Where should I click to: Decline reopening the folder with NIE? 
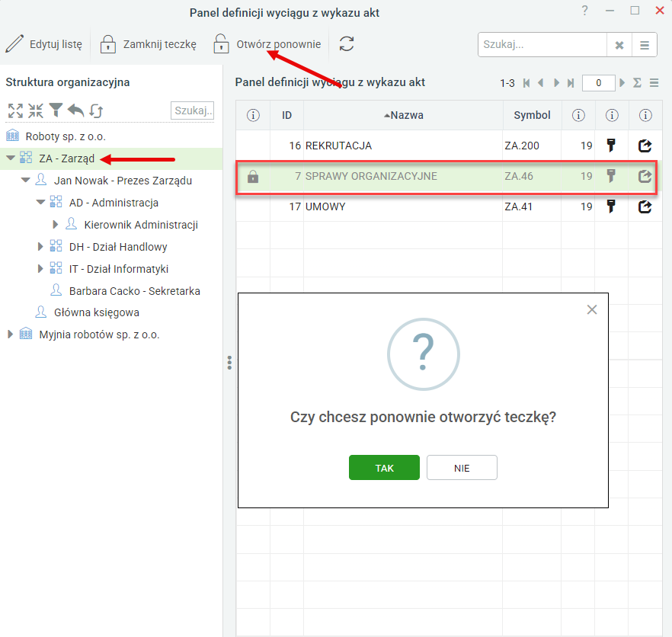tap(462, 468)
